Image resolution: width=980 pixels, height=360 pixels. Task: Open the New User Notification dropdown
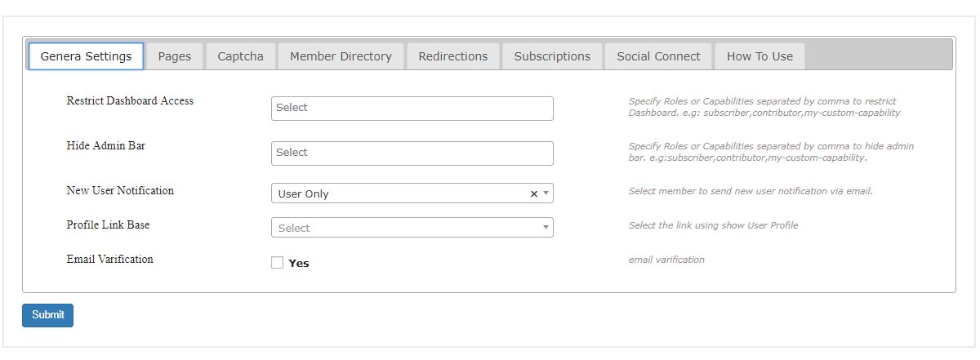click(412, 193)
